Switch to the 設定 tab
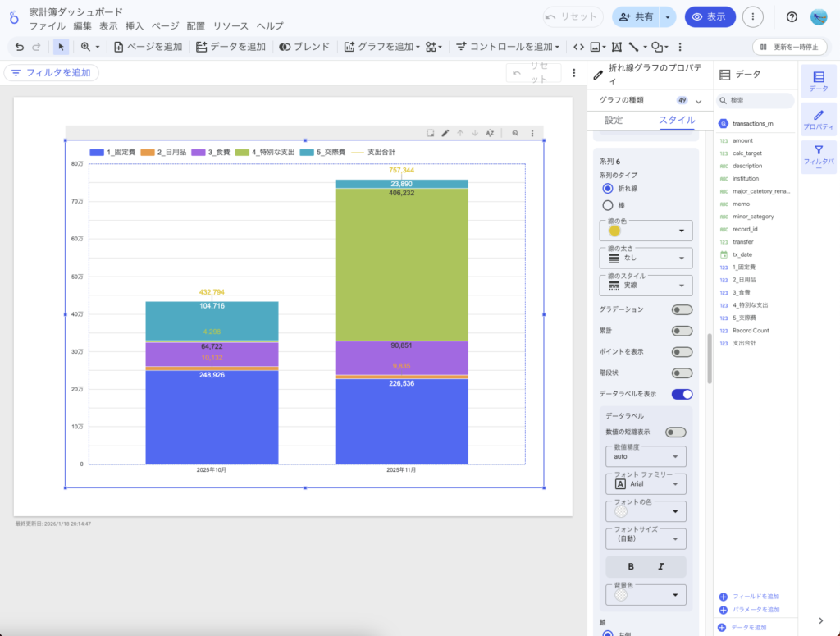The height and width of the screenshot is (636, 840). [614, 120]
